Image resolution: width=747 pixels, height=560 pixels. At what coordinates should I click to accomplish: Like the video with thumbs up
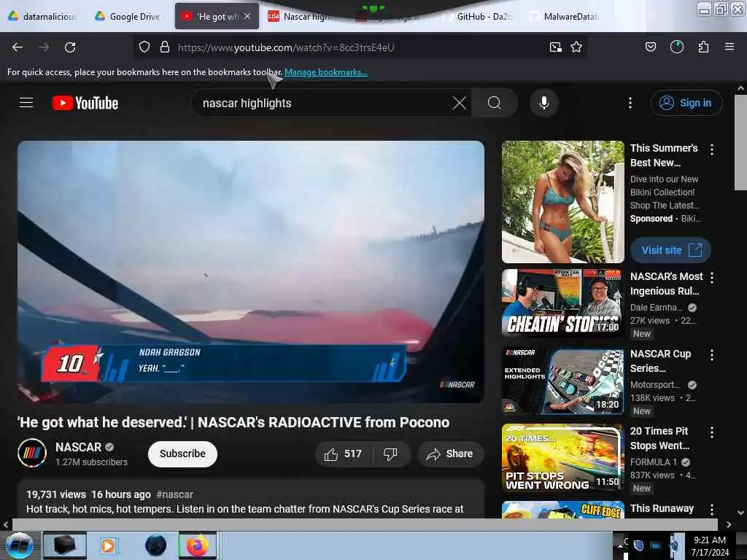[343, 454]
